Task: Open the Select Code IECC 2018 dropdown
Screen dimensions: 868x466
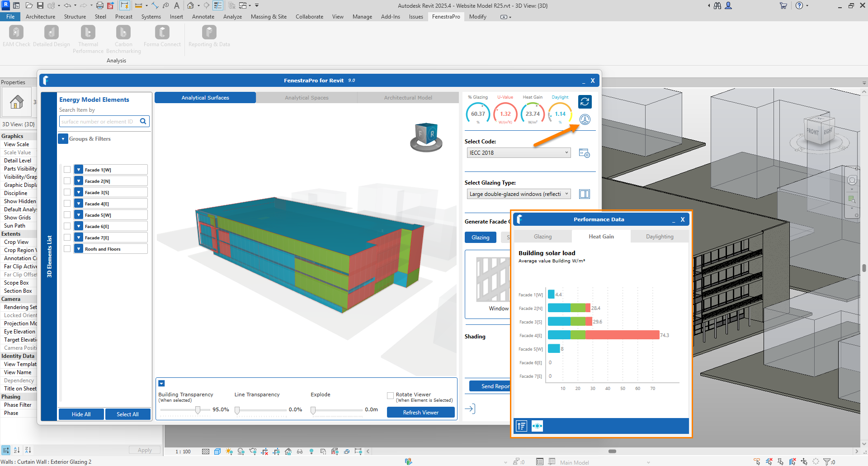Action: (x=519, y=153)
